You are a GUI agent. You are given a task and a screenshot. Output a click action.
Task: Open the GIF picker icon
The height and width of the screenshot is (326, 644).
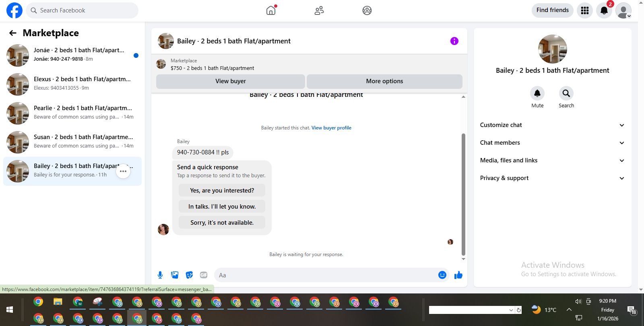204,275
